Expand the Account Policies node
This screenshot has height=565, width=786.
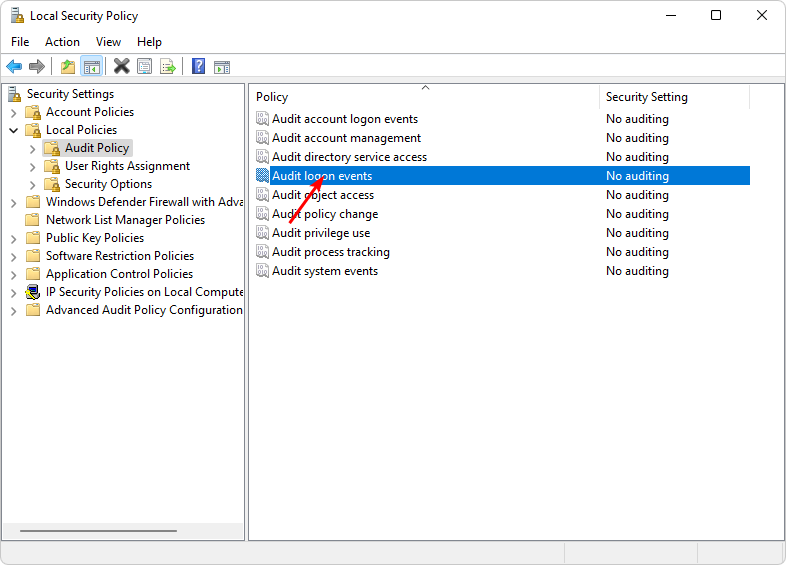pyautogui.click(x=14, y=113)
